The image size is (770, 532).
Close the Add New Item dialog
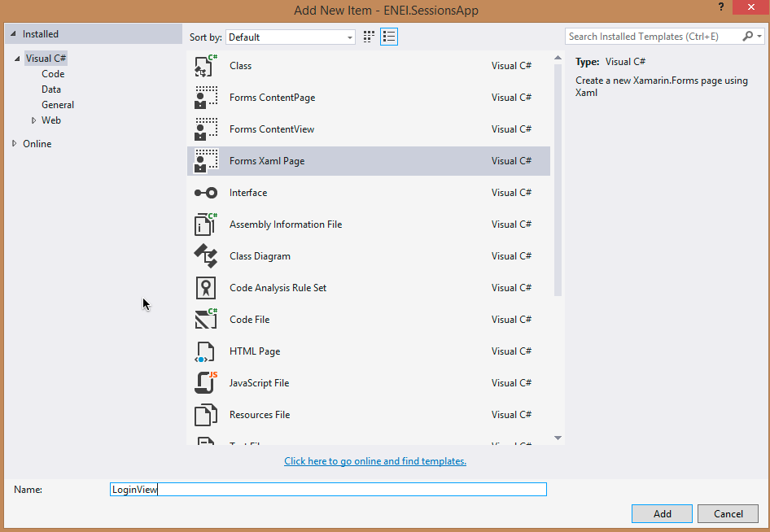pyautogui.click(x=750, y=7)
